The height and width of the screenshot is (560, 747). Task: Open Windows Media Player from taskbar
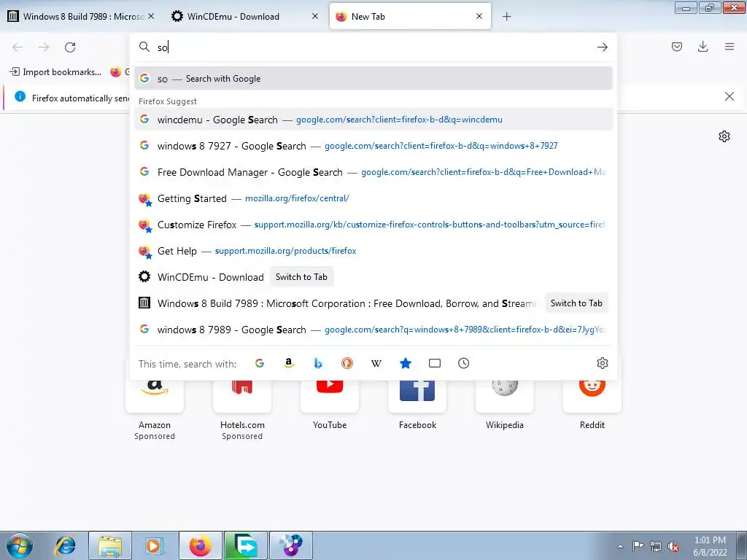pyautogui.click(x=154, y=545)
